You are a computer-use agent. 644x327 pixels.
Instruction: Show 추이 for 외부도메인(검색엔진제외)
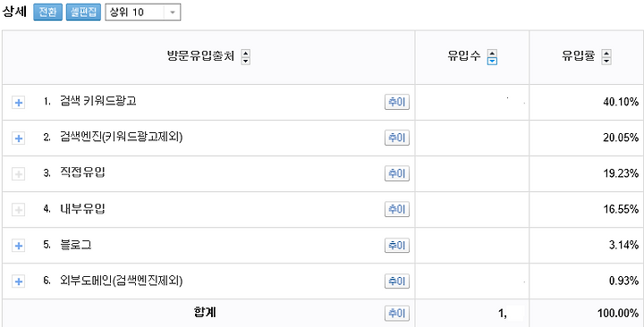point(397,281)
